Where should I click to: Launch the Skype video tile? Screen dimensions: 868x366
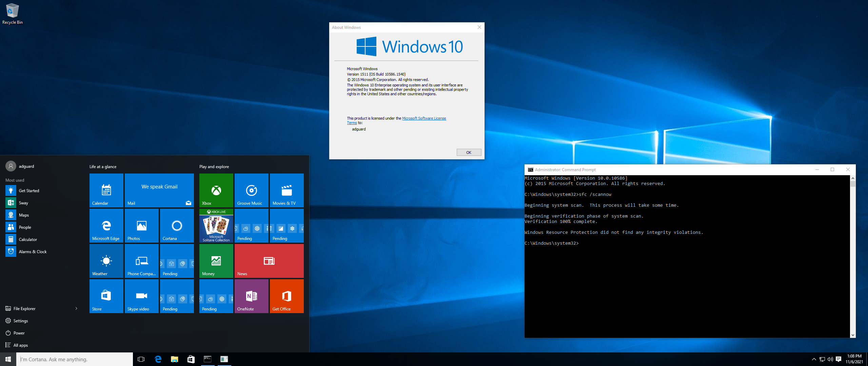142,296
